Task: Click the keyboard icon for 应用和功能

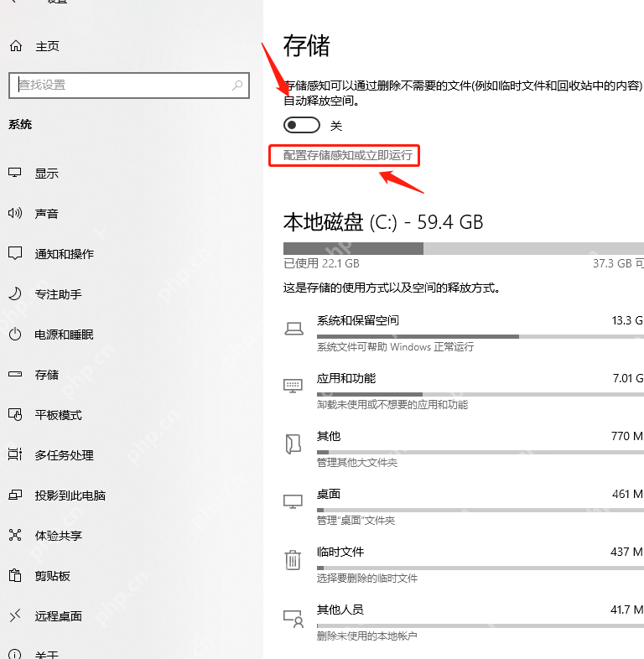Action: point(293,386)
